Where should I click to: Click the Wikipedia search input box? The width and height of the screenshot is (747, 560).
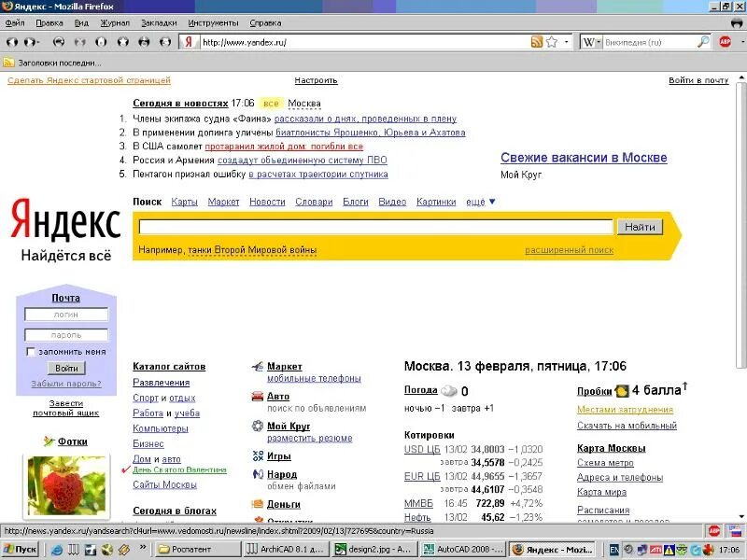[650, 42]
